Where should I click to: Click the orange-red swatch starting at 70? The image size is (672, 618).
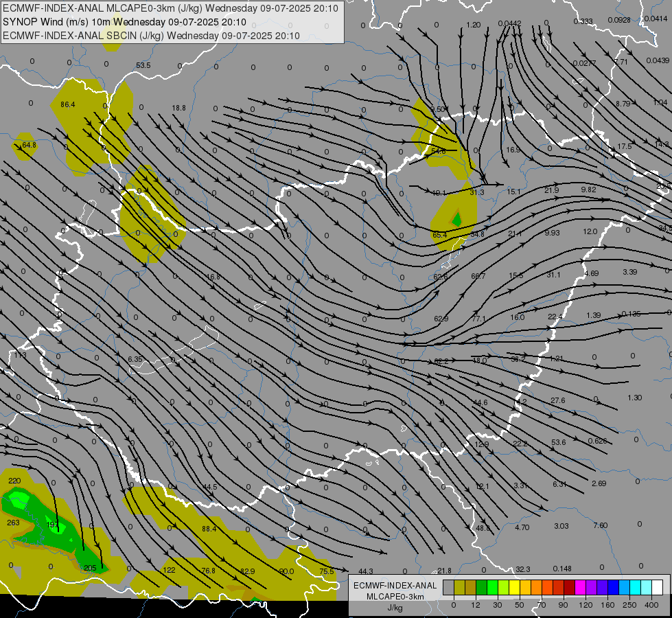tap(547, 587)
